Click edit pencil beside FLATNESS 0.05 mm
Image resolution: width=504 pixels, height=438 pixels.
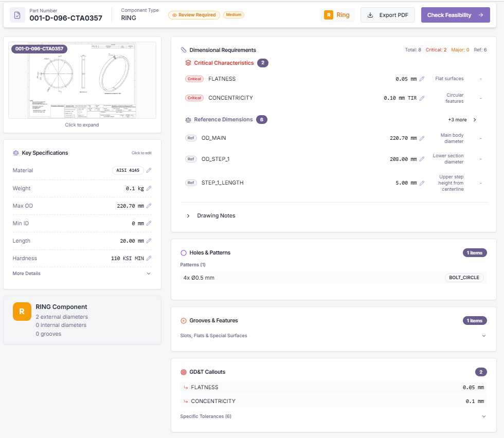coord(422,79)
